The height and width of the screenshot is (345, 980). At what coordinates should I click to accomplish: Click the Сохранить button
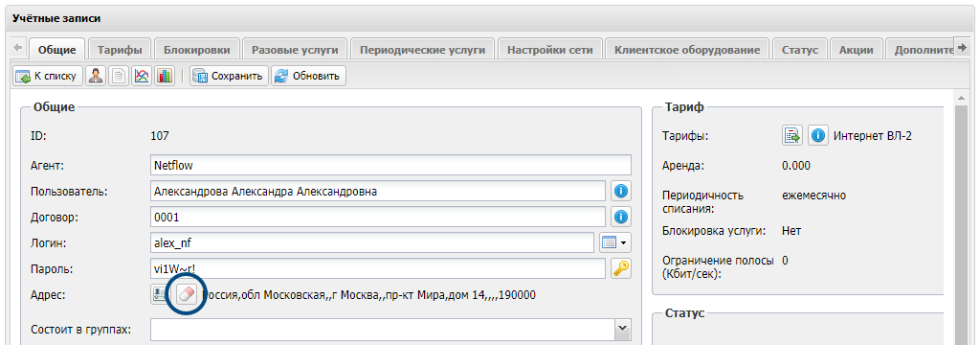230,77
